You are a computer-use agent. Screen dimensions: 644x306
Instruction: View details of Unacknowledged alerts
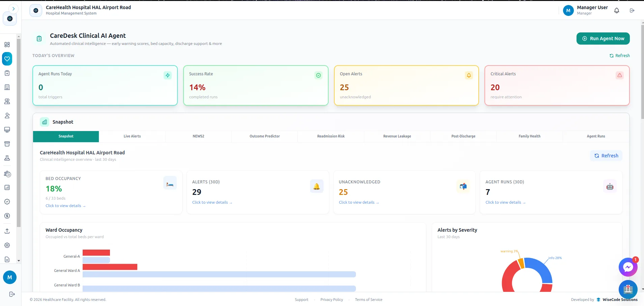pos(359,202)
